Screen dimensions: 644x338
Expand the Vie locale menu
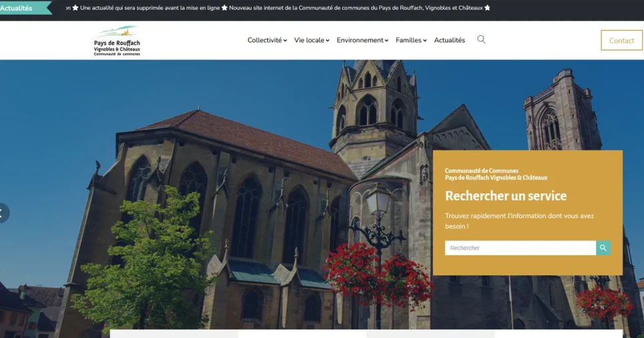pos(312,40)
